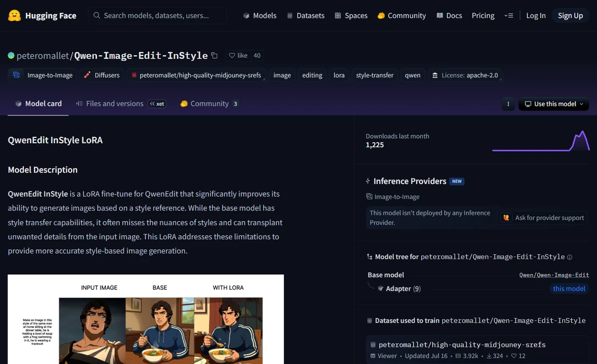
Task: Click the Inference Providers heading
Action: (x=410, y=181)
